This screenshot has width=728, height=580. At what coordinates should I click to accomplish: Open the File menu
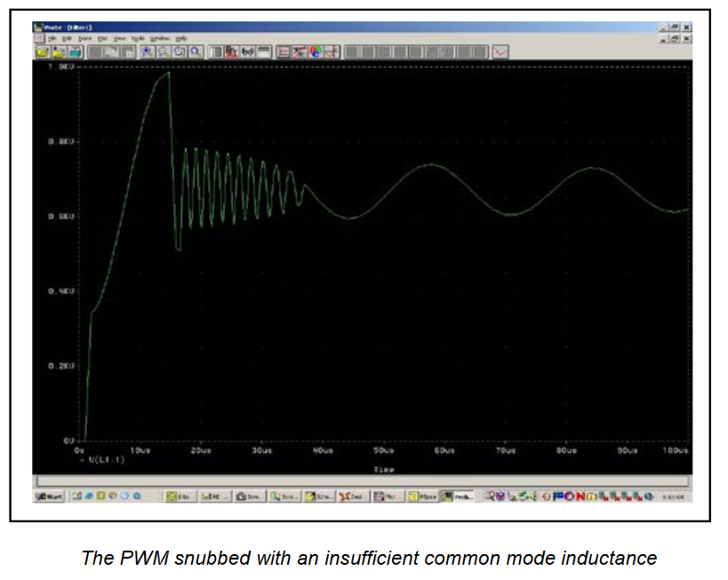[x=52, y=38]
